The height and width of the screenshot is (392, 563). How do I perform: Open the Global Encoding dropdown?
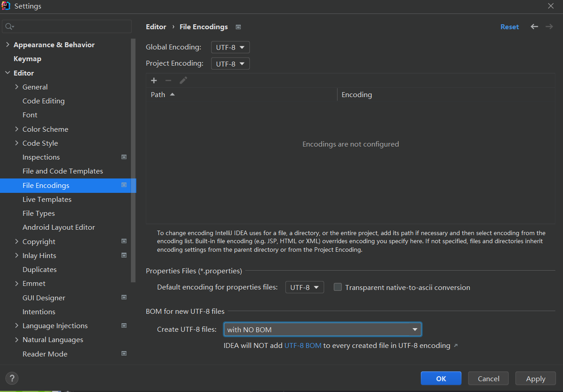tap(230, 47)
